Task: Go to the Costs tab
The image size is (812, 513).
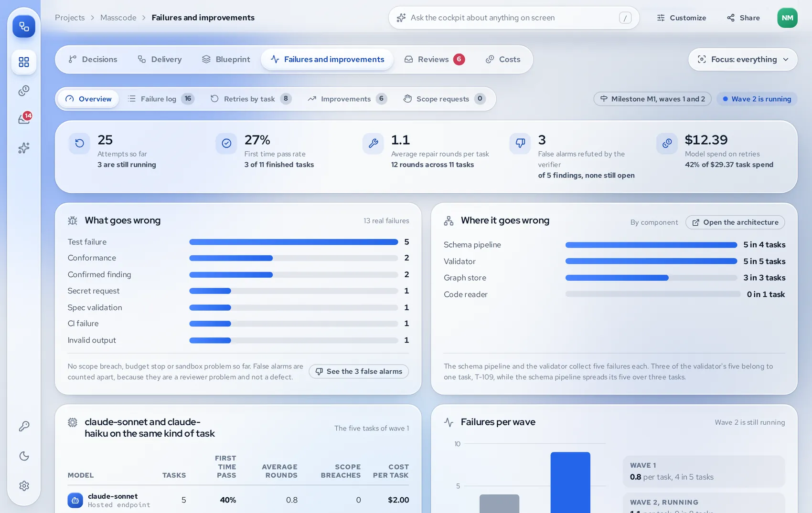Action: [503, 60]
